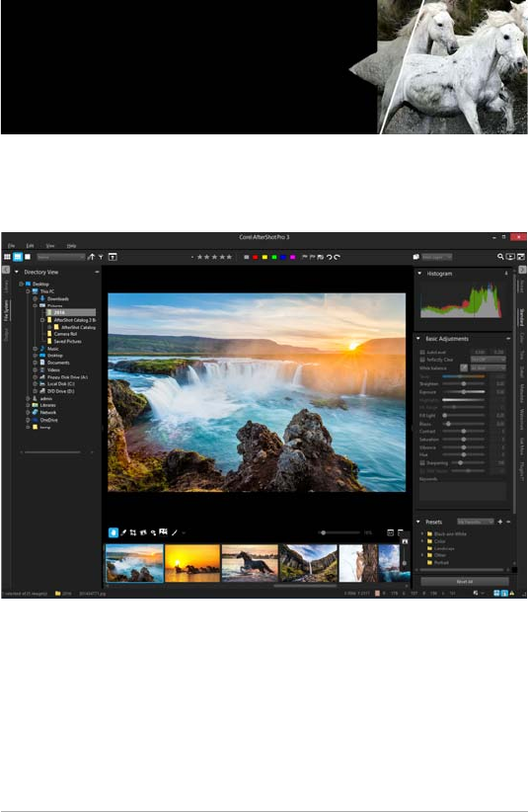The width and height of the screenshot is (528, 812).
Task: Select the pen annotation tool in bottom toolbar
Action: (x=175, y=532)
